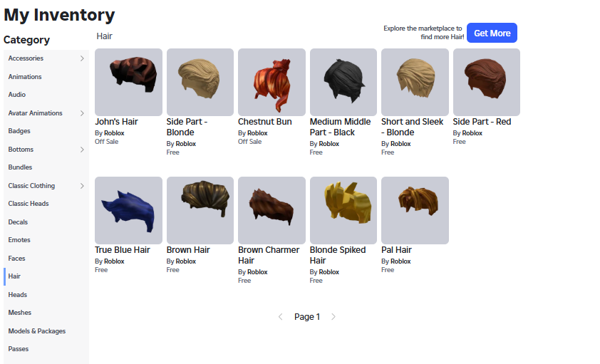The image size is (600, 364).
Task: Expand the Accessories category chevron
Action: tap(82, 58)
